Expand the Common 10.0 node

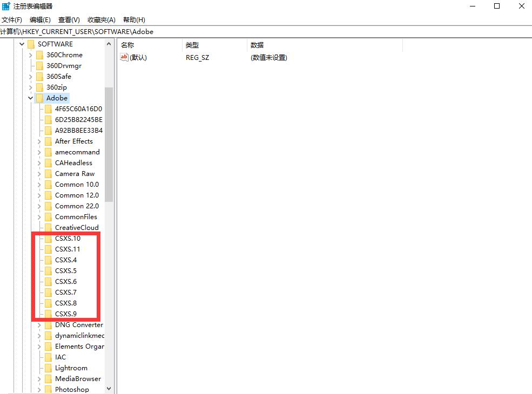pyautogui.click(x=38, y=184)
